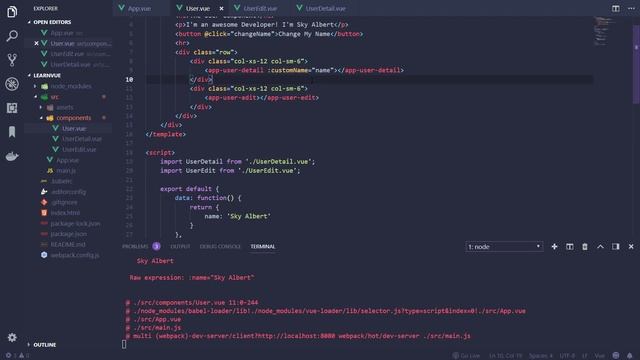640x360 pixels.
Task: Expand the assets folder
Action: coord(68,107)
